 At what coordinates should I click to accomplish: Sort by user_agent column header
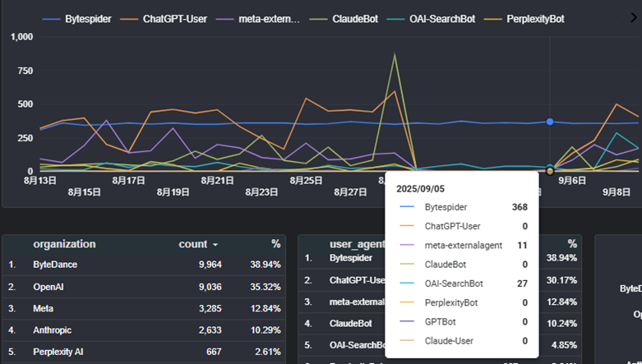tap(358, 244)
